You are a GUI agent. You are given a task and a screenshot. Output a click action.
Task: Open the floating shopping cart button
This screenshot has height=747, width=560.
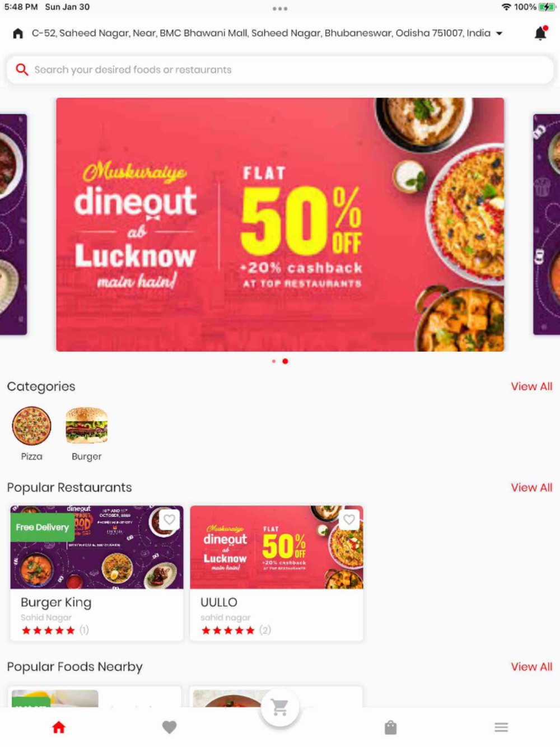coord(280,707)
